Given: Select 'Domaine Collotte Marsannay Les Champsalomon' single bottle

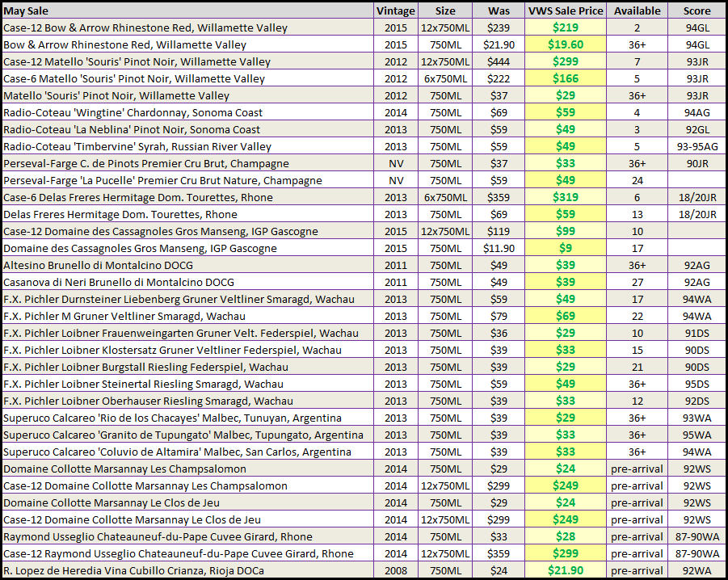Looking at the screenshot, I should tap(187, 469).
